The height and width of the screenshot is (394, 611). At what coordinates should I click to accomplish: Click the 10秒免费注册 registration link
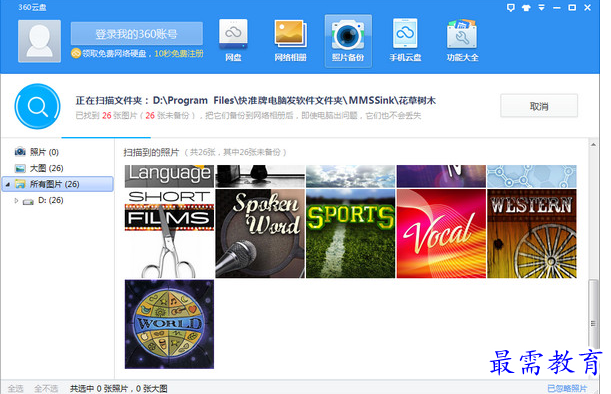(x=179, y=54)
